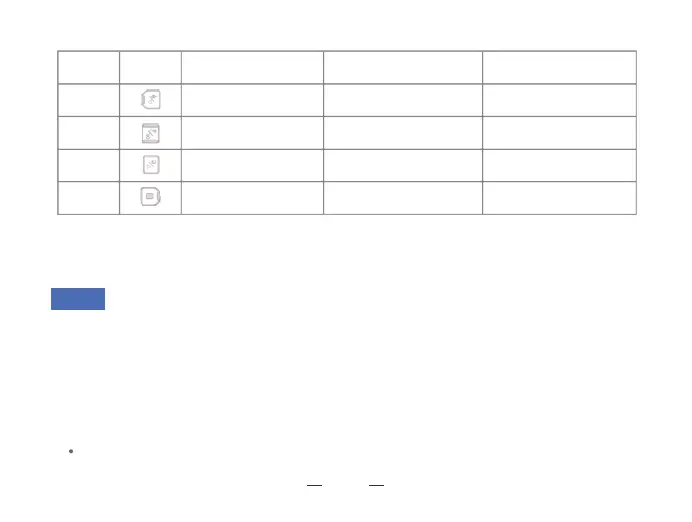Select the third column's header cell

pos(252,67)
